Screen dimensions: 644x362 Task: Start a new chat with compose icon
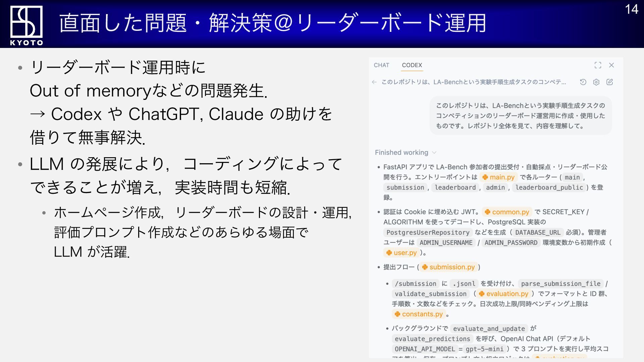click(x=609, y=82)
